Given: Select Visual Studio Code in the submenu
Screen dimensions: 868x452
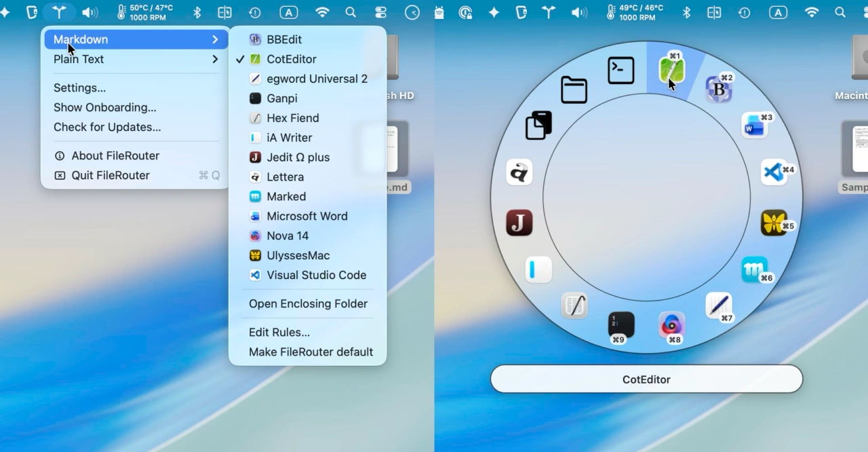Looking at the screenshot, I should click(308, 276).
